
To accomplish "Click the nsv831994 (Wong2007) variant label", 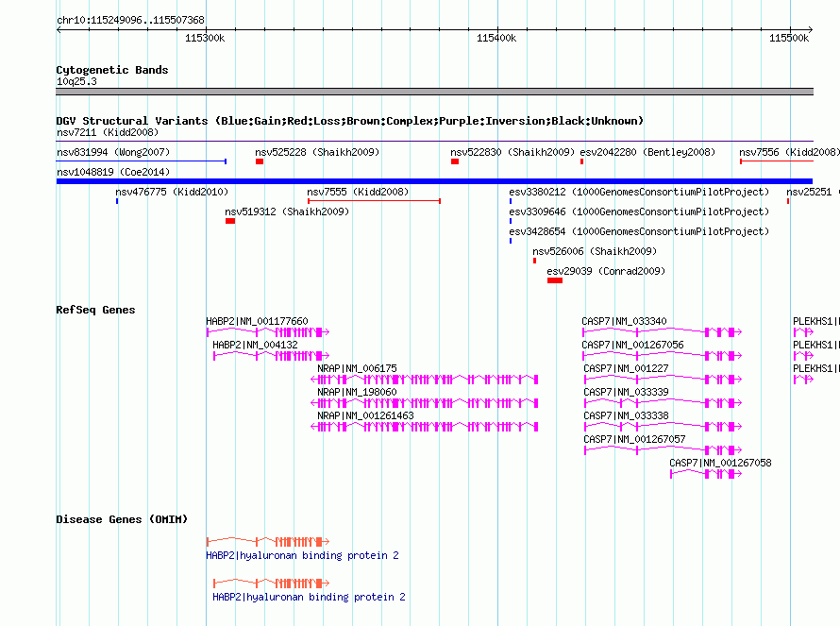I will [113, 152].
